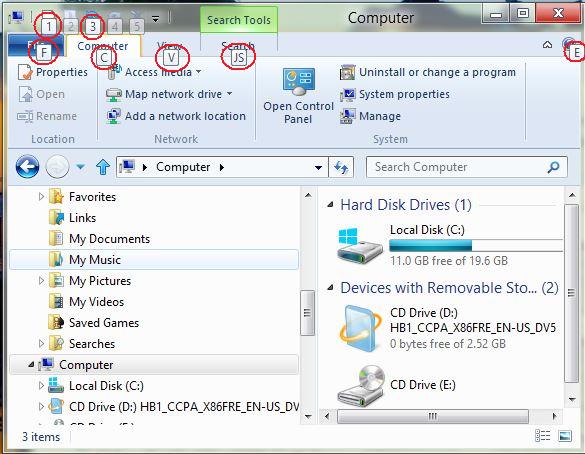Open the address bar history dropdown
Viewport: 585px width, 454px height.
point(318,167)
